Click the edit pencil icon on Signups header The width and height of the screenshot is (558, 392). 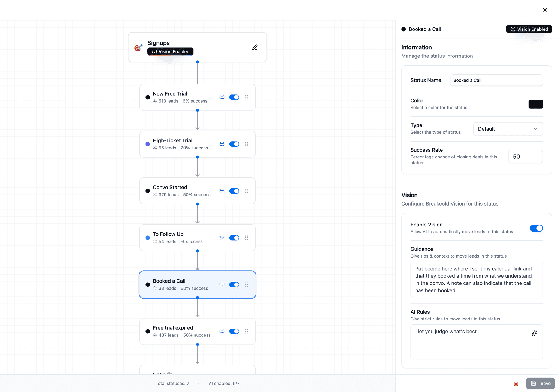tap(255, 47)
